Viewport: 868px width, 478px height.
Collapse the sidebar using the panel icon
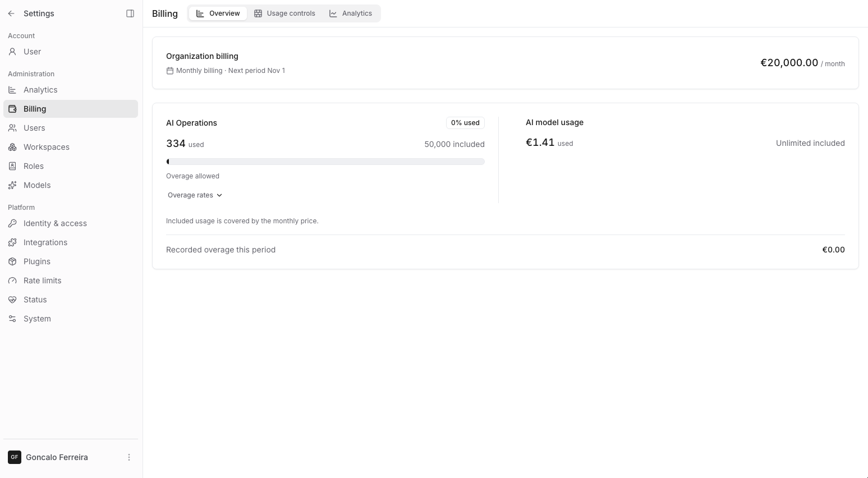130,13
